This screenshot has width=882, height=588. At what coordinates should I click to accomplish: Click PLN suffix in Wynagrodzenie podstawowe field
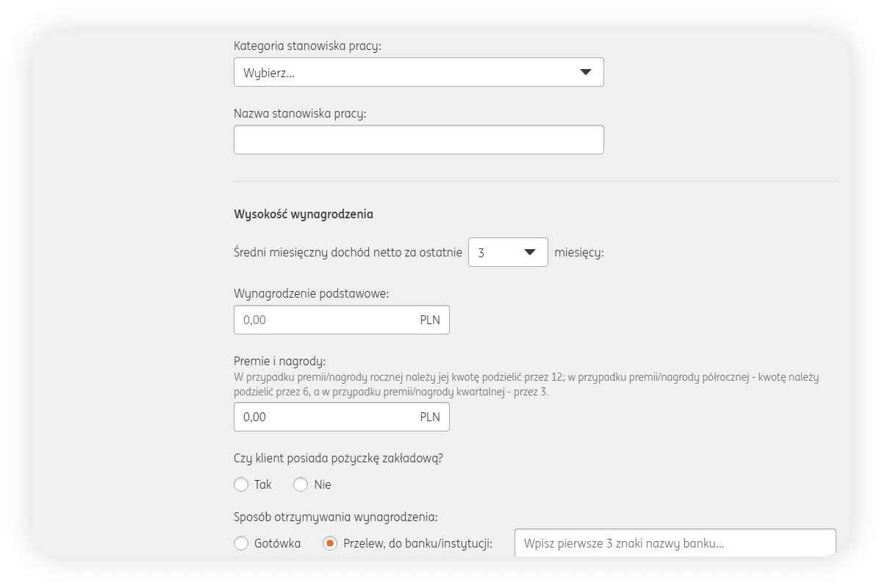(430, 320)
